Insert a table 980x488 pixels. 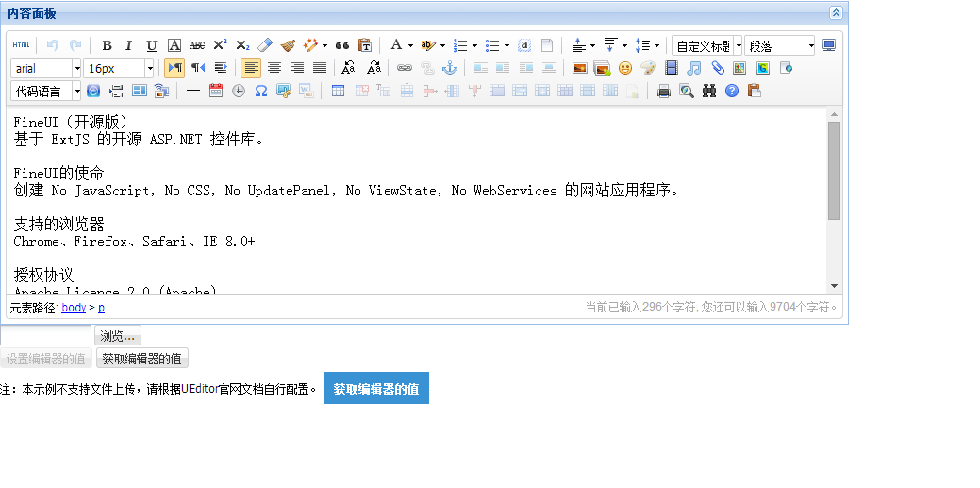click(338, 91)
